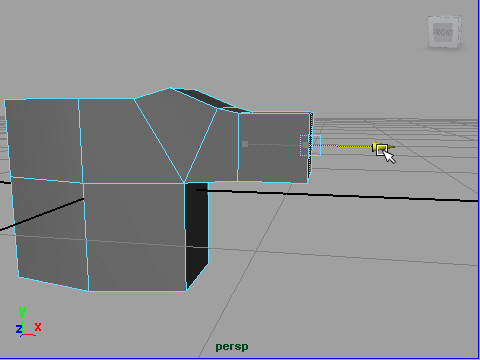This screenshot has width=480, height=360.
Task: Select the triangular face on the mesh
Action: tap(178, 130)
